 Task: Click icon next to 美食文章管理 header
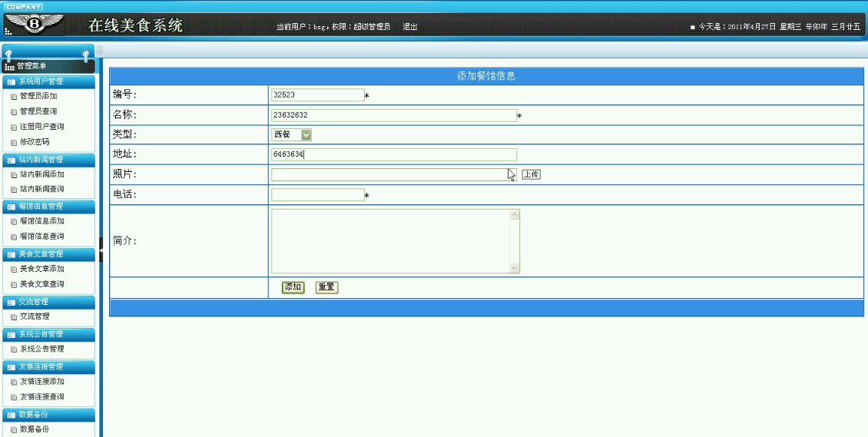click(x=12, y=254)
